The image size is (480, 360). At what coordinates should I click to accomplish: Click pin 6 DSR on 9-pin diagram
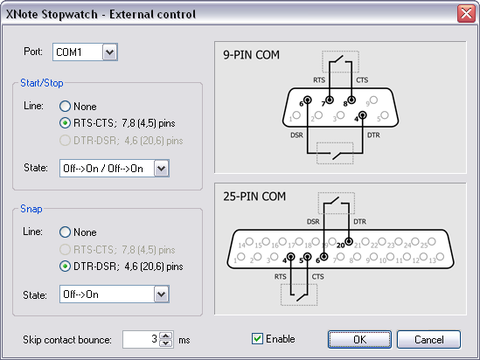307,100
